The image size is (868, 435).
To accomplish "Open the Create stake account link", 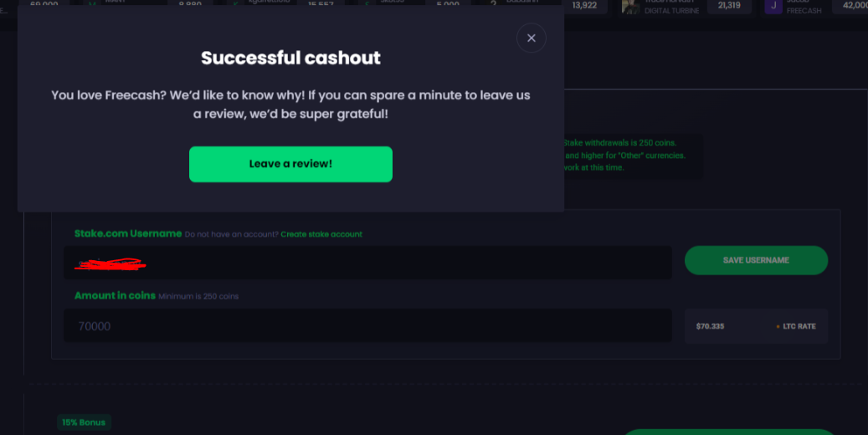I will coord(321,234).
